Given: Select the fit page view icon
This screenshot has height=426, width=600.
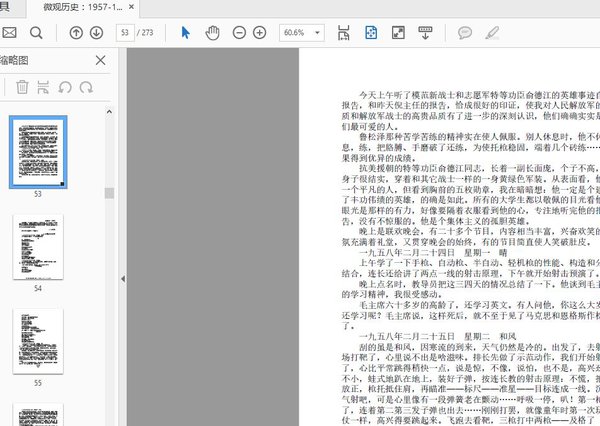Looking at the screenshot, I should [371, 33].
